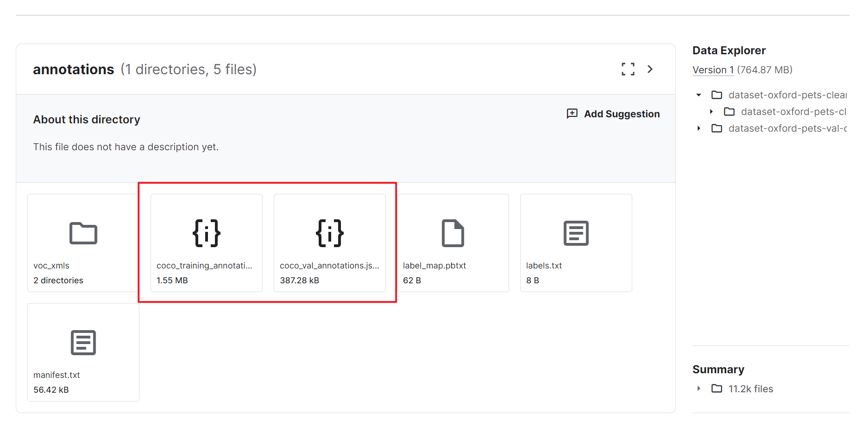The height and width of the screenshot is (434, 868).
Task: Click the annotations directory heading
Action: point(73,69)
